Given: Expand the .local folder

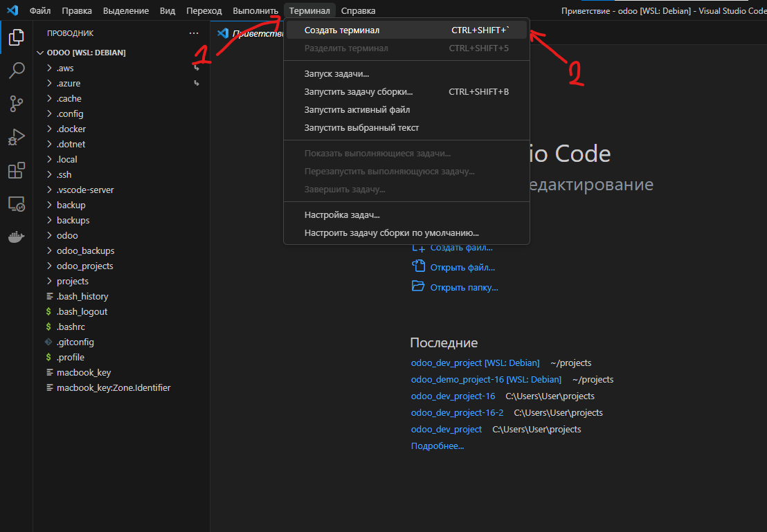Looking at the screenshot, I should [66, 159].
